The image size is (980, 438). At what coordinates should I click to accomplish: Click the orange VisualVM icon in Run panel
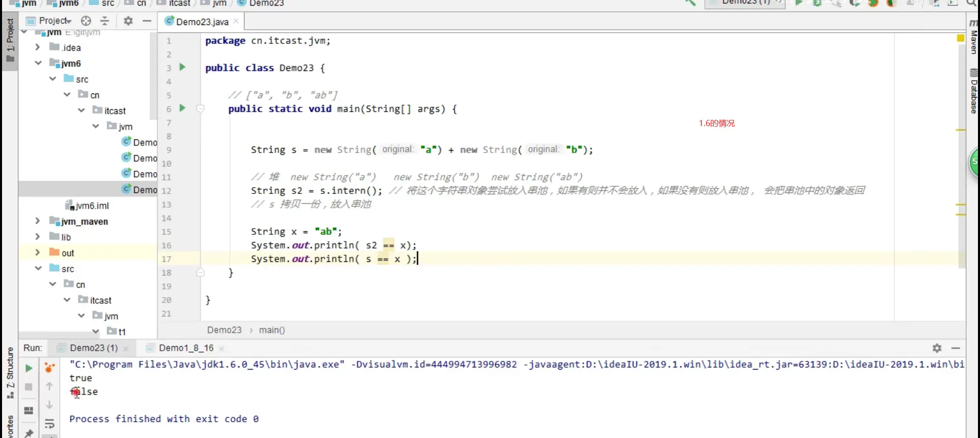click(50, 368)
